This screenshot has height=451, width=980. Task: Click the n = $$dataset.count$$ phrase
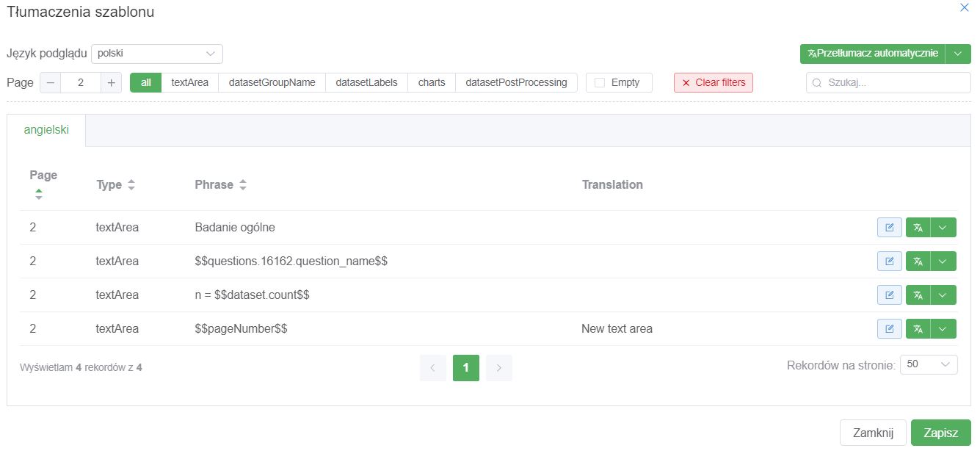pos(252,295)
